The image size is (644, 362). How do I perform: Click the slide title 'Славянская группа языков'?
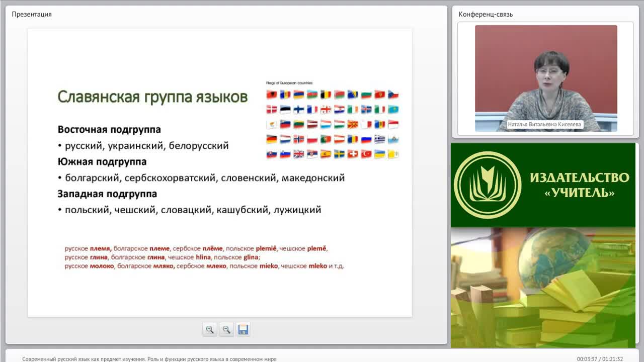tap(152, 97)
